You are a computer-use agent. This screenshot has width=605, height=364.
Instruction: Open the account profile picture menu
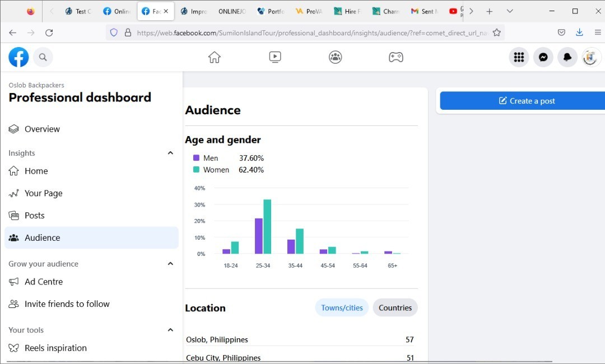(x=591, y=57)
